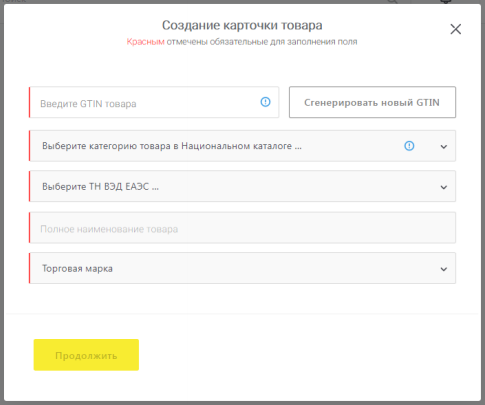
Task: Click the red Красным word in hint
Action: [x=145, y=42]
